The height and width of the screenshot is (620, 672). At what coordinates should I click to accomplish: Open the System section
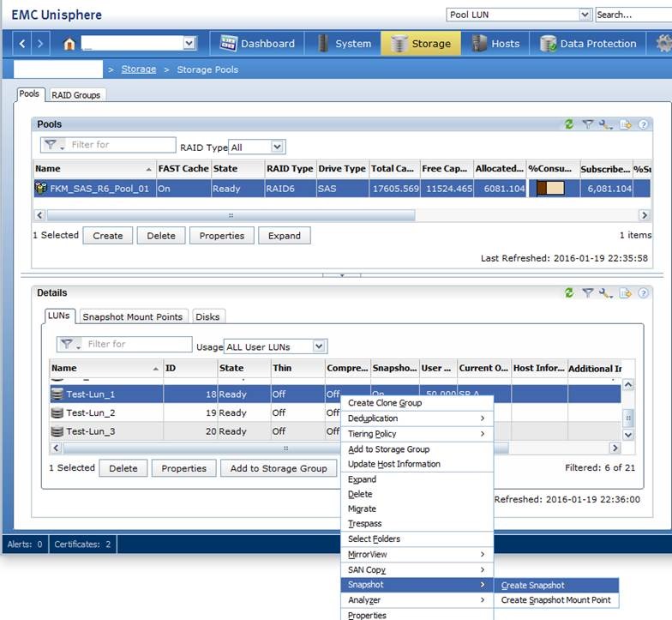pos(345,43)
